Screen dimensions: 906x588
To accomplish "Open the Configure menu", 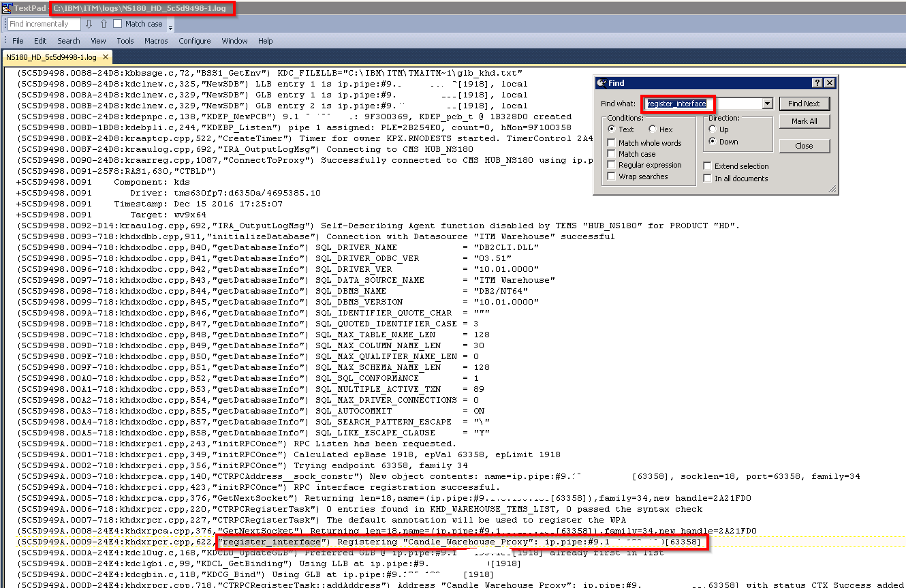I will pyautogui.click(x=195, y=41).
